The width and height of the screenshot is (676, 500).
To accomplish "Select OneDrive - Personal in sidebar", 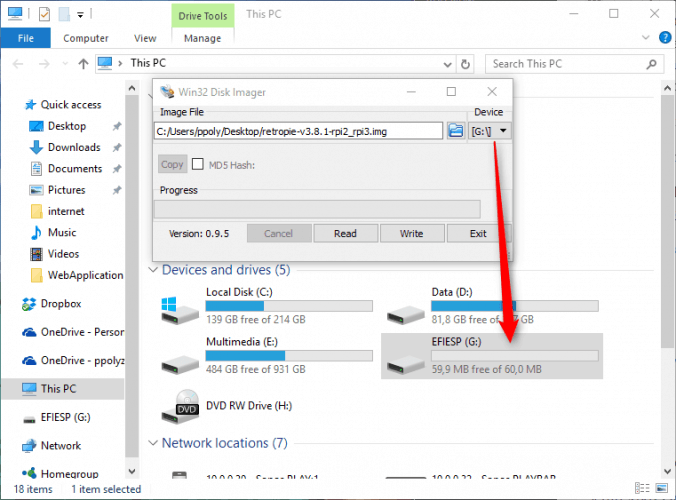I will coord(82,332).
